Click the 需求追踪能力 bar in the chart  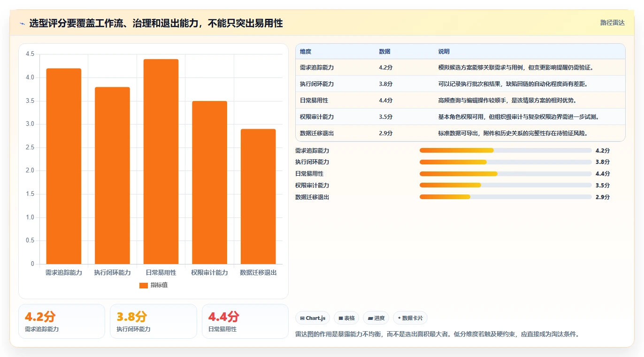click(64, 166)
